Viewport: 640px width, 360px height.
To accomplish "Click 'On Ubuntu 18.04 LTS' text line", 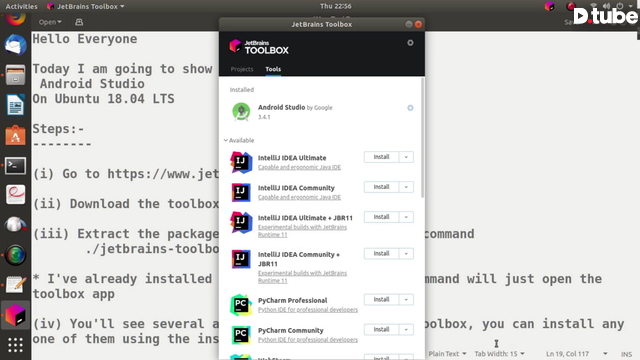I will [103, 99].
